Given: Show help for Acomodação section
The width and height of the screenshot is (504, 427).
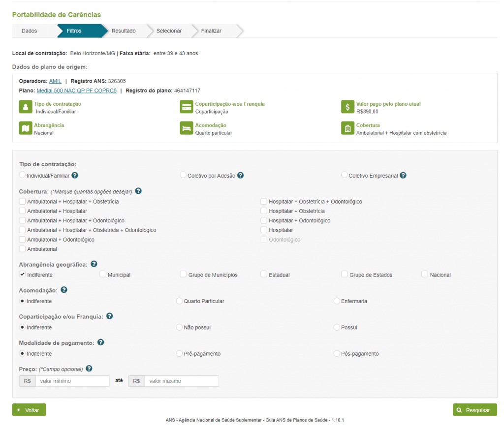Looking at the screenshot, I should (x=64, y=290).
